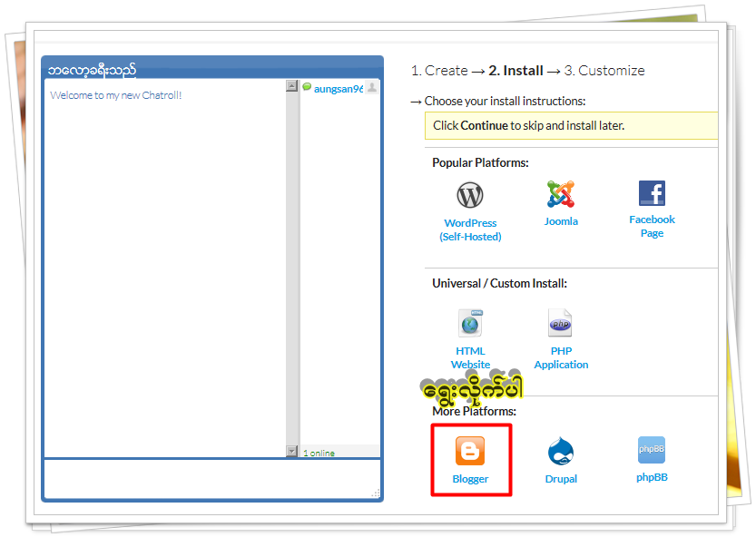Image resolution: width=756 pixels, height=537 pixels.
Task: Click the chat scrollbar down arrow
Action: pyautogui.click(x=291, y=451)
